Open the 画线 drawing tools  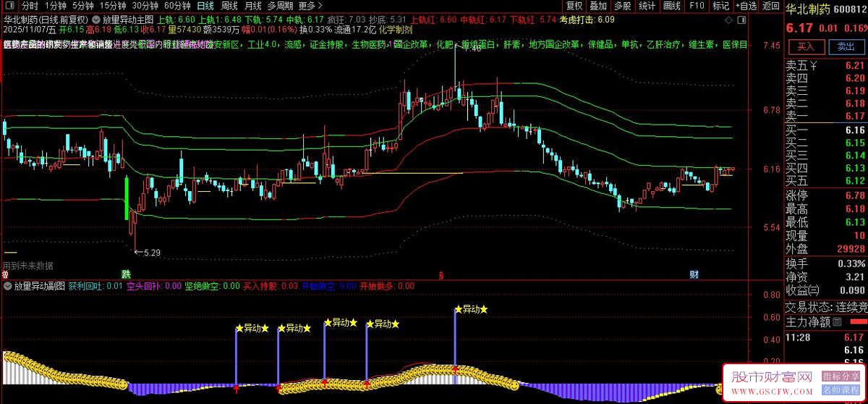point(672,6)
